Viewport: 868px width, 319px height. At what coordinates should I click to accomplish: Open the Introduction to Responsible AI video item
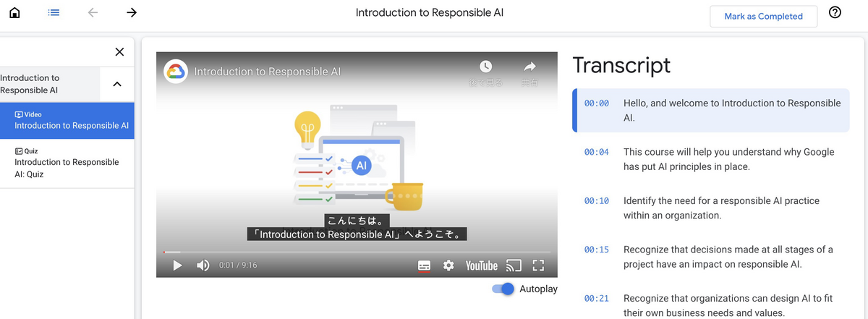pos(67,120)
